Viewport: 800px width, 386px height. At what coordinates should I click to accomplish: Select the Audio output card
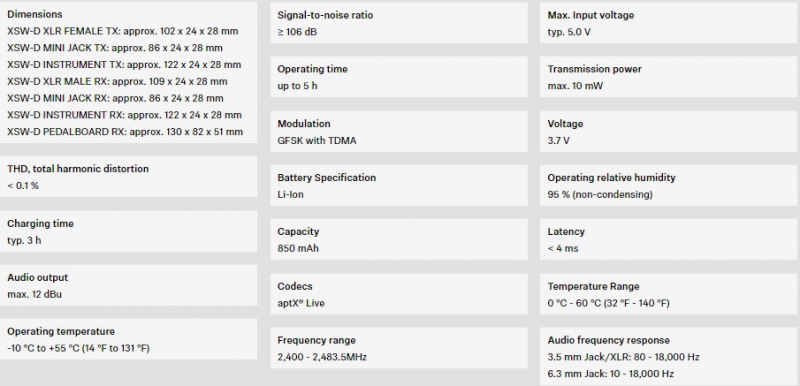(129, 285)
